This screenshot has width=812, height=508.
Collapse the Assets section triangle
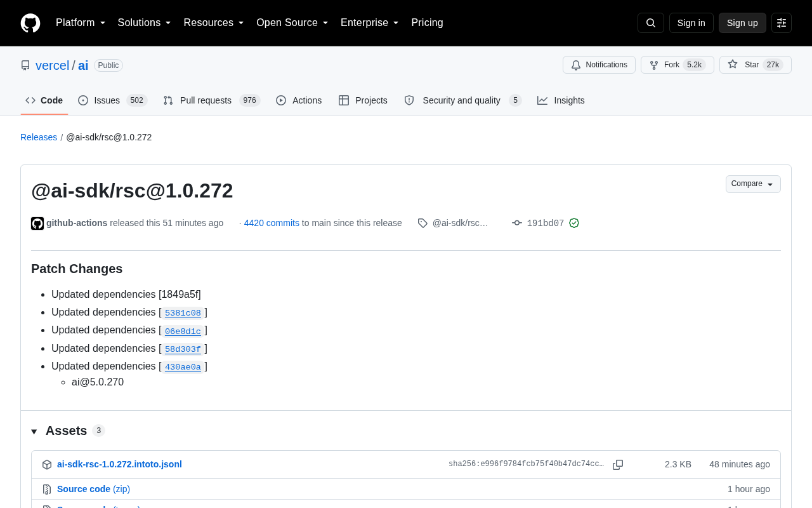(x=34, y=432)
